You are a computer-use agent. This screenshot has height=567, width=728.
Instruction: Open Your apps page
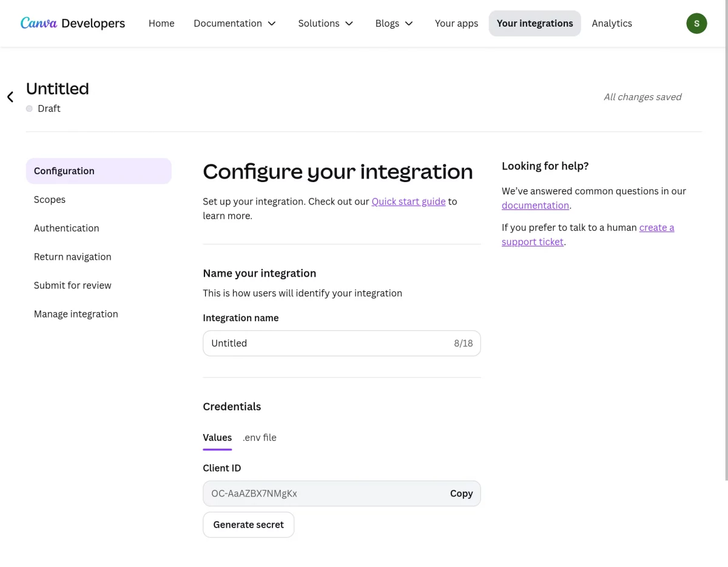[456, 23]
